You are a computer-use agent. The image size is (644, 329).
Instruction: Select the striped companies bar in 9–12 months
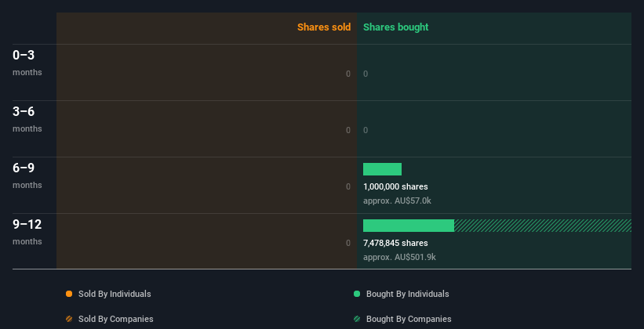(543, 226)
